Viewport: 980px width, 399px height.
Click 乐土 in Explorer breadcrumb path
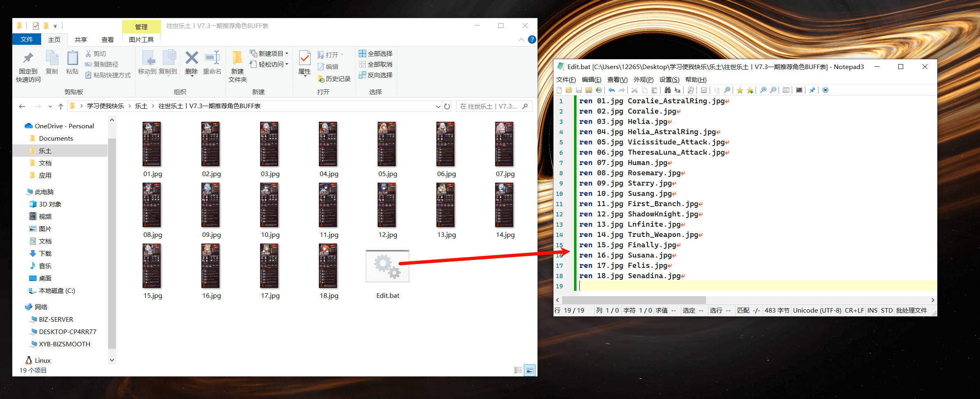141,106
